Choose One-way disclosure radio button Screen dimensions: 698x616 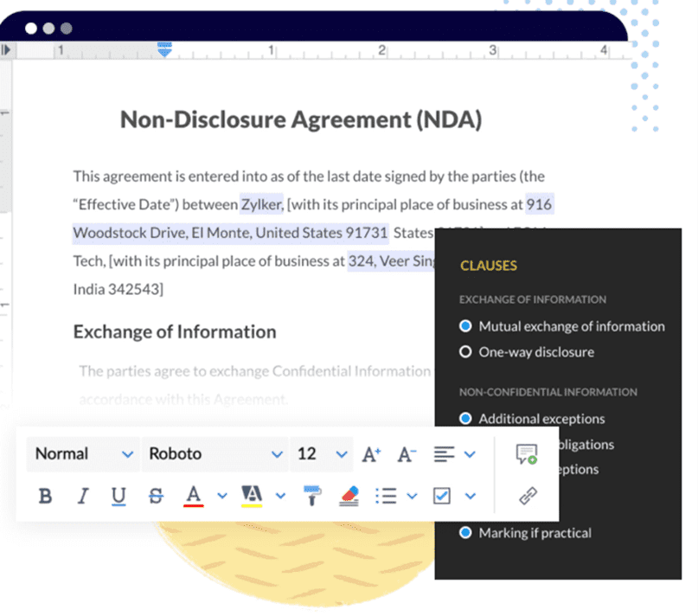pos(466,352)
